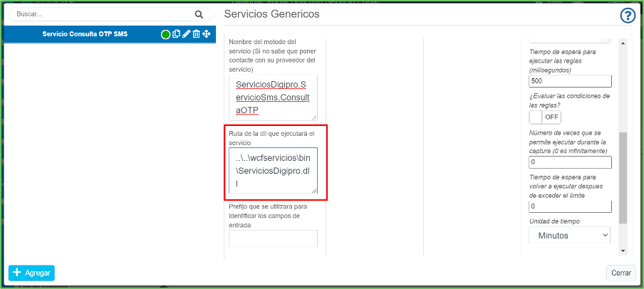This screenshot has height=289, width=644.
Task: Click the Agregar button
Action: [31, 273]
